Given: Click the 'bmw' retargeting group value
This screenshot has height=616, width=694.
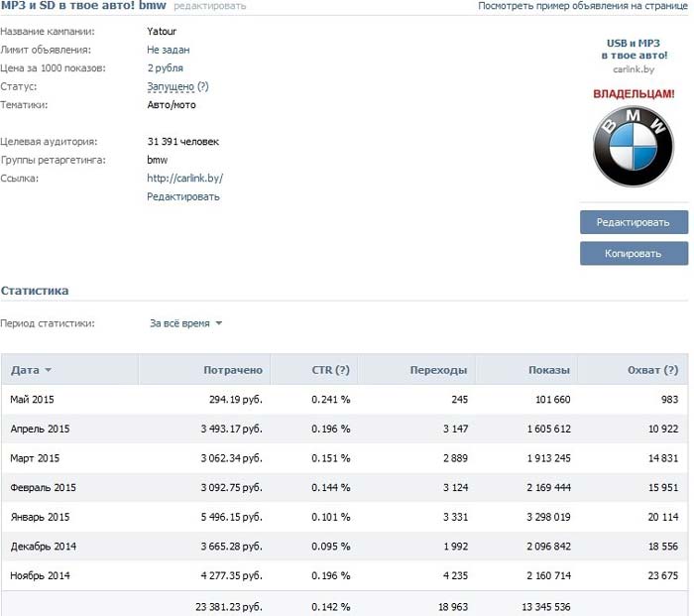Looking at the screenshot, I should click(x=157, y=160).
